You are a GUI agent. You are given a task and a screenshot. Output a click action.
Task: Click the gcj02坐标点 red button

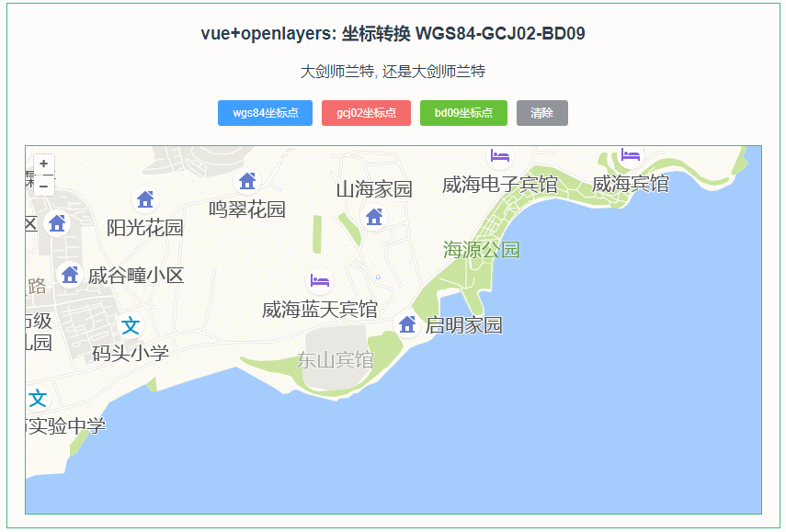coord(367,113)
